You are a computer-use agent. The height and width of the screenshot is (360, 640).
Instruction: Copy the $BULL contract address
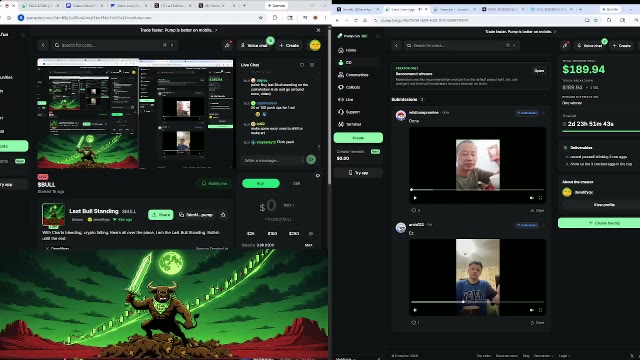tap(197, 215)
